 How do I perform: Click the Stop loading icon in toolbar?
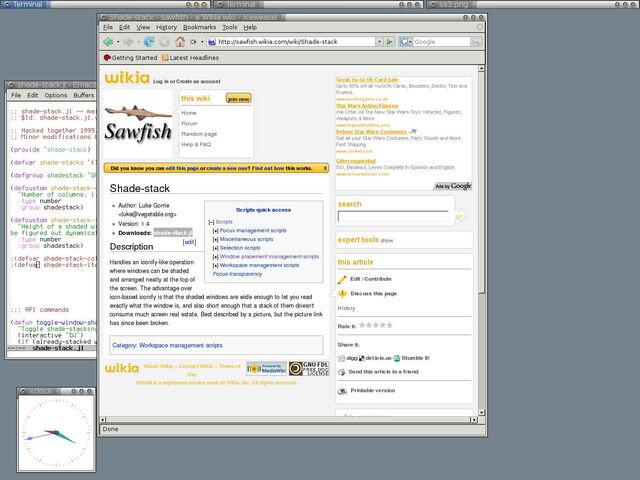pos(164,42)
